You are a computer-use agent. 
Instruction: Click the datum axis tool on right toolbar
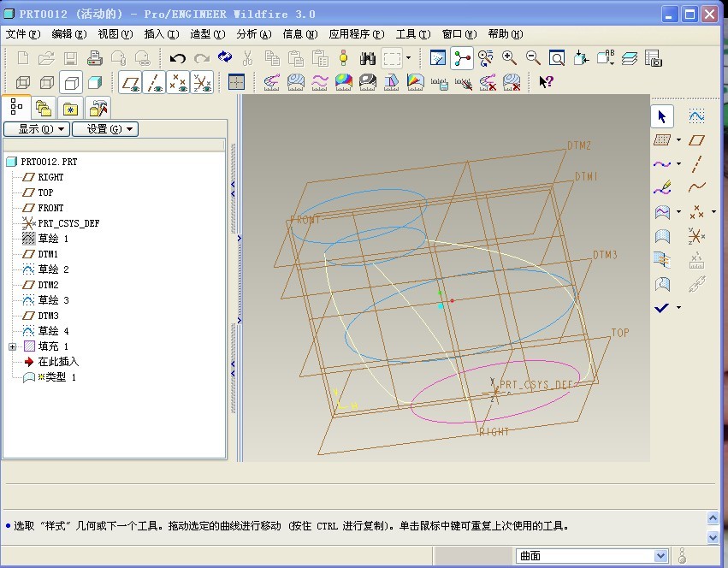point(696,164)
